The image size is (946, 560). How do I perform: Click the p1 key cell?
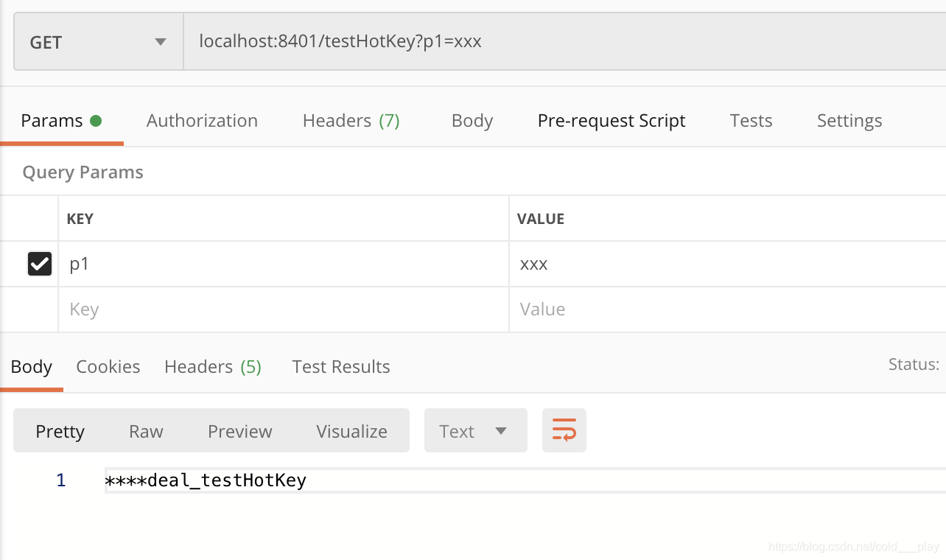click(284, 264)
